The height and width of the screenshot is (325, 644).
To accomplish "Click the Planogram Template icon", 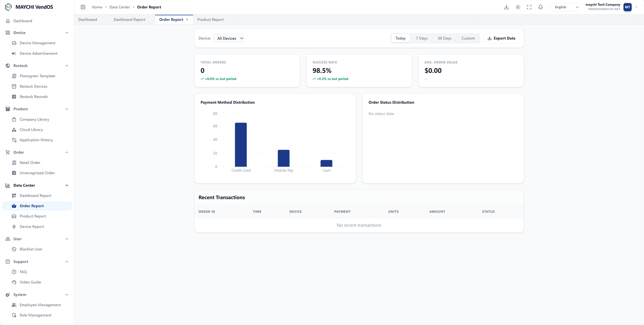I will 14,76.
